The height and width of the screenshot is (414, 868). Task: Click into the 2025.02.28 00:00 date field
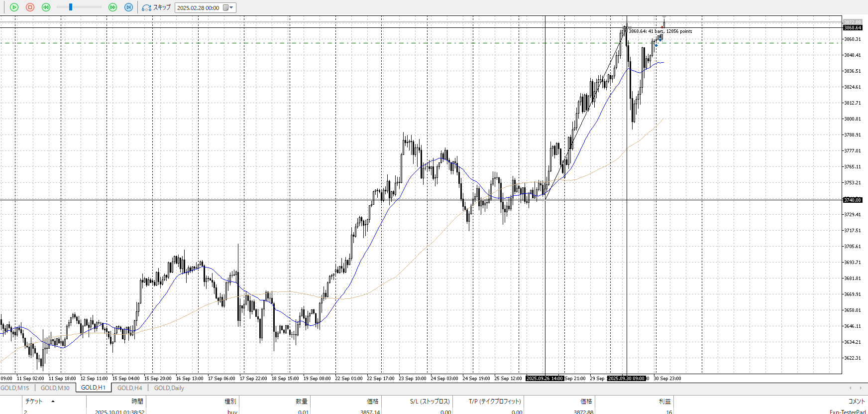click(x=198, y=8)
